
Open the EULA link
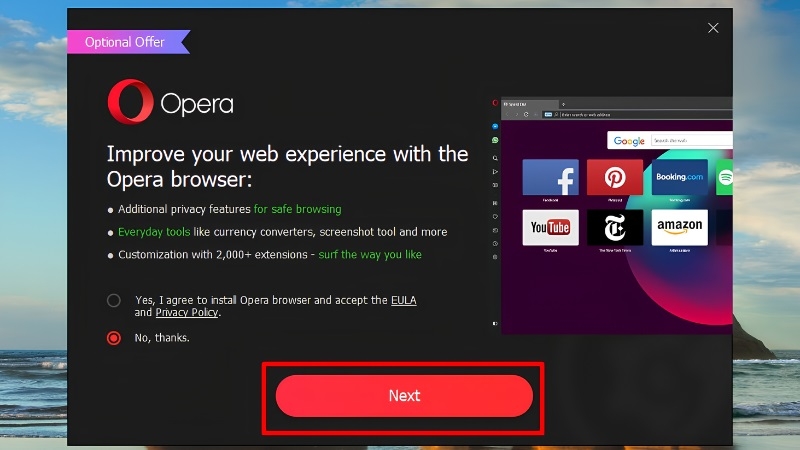tap(404, 300)
